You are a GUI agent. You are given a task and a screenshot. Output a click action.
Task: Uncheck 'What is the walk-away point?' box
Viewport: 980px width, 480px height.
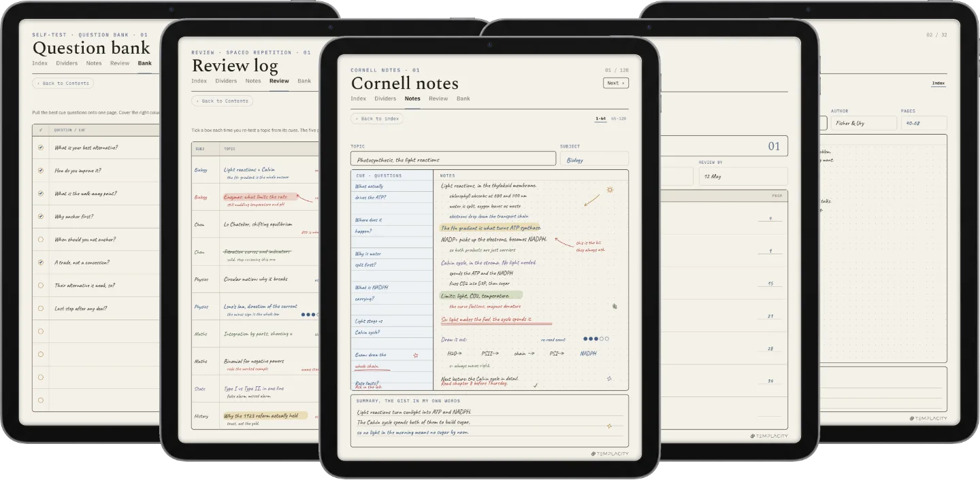(41, 194)
